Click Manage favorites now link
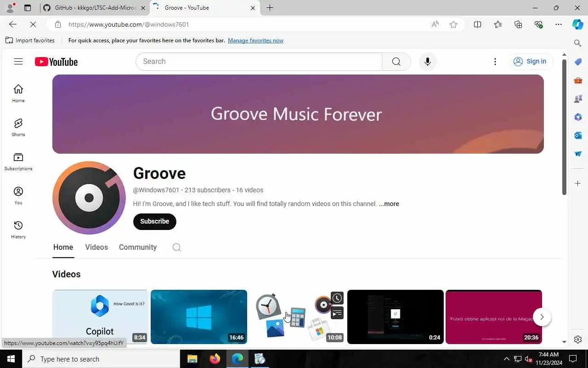 (x=255, y=40)
